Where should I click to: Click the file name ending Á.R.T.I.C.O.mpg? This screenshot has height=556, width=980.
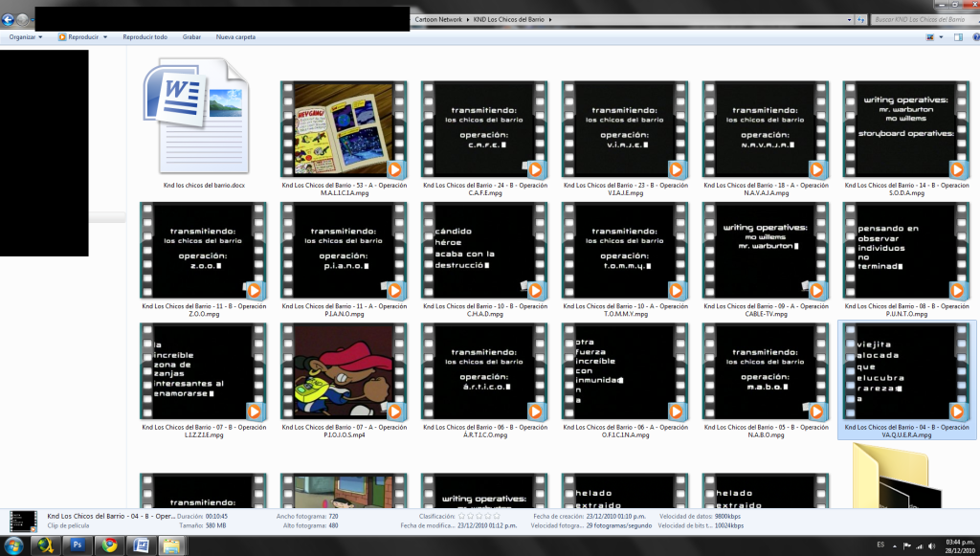[484, 431]
